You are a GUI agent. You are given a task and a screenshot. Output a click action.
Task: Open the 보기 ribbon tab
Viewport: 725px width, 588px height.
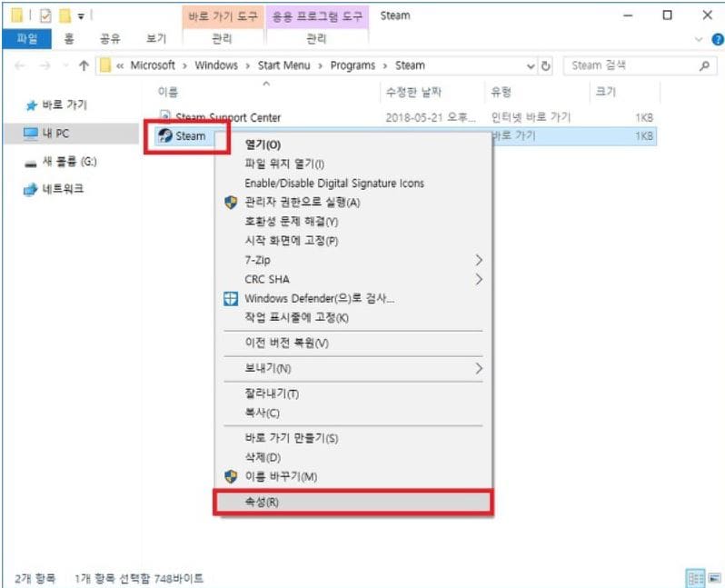click(156, 39)
